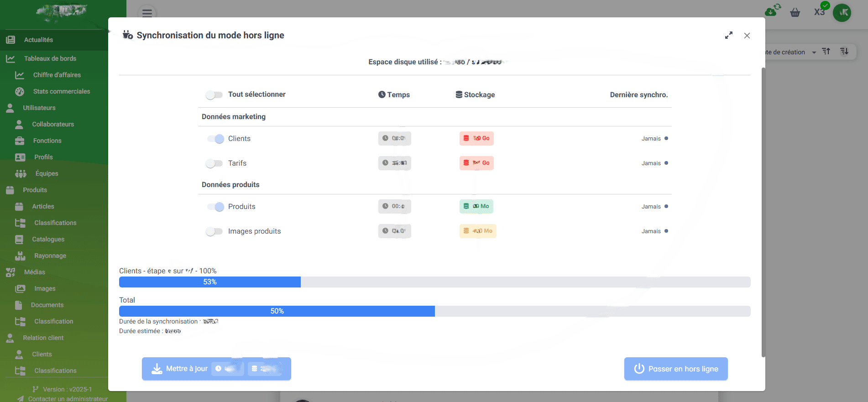
Task: Click the Clients storage Go badge
Action: (476, 138)
